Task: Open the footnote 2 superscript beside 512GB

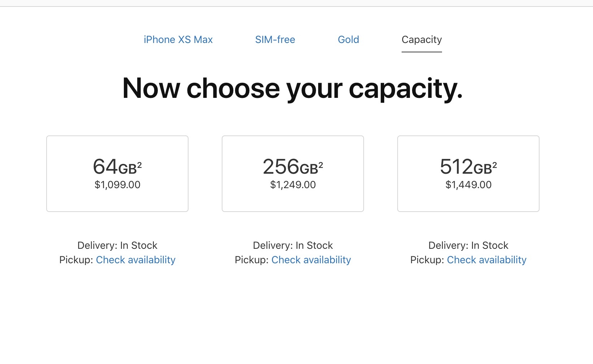Action: (495, 165)
